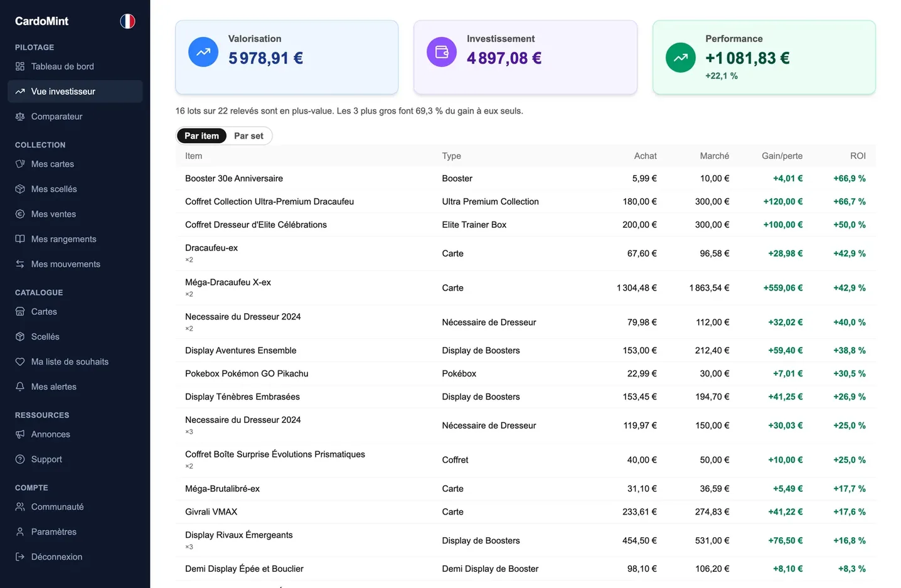Screen dimensions: 901x588
Task: Click the +559,06 € gain value
Action: pos(782,288)
